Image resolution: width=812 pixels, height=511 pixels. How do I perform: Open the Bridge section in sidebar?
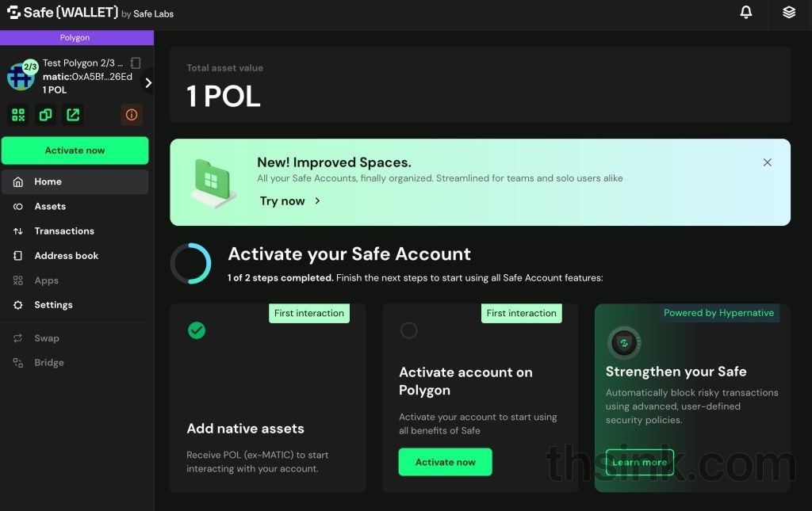[x=49, y=363]
